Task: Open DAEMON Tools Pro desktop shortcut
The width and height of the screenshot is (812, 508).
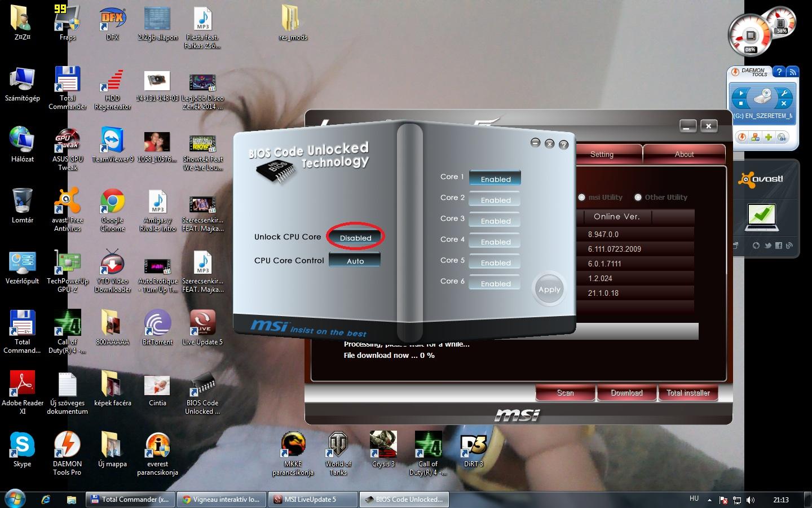Action: coord(68,453)
